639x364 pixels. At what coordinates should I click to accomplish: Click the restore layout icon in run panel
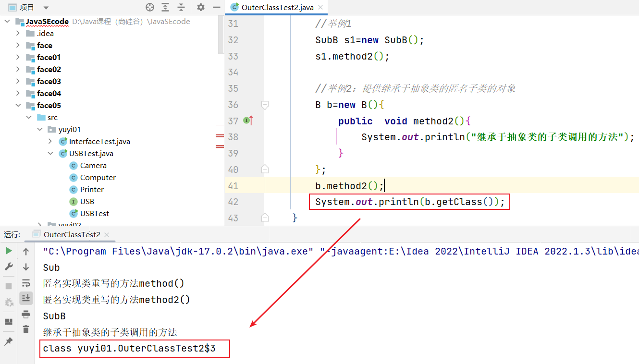click(9, 322)
